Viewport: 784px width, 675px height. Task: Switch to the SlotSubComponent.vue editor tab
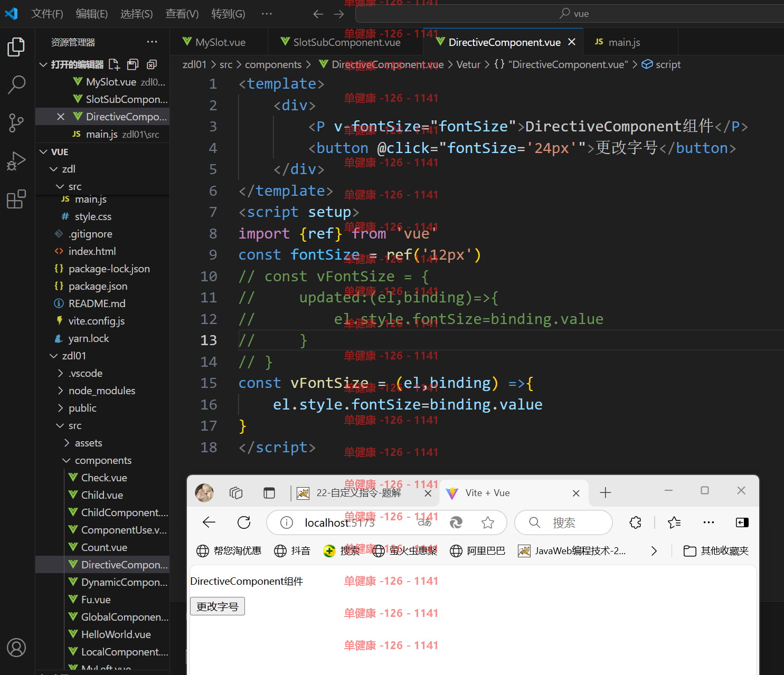pyautogui.click(x=345, y=42)
